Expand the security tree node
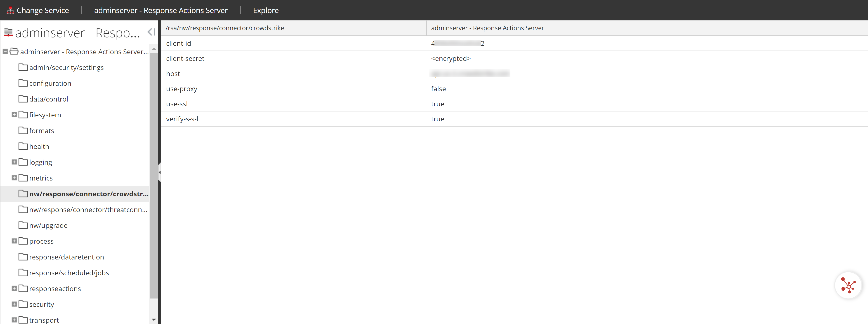Viewport: 868px width, 324px height. [14, 304]
